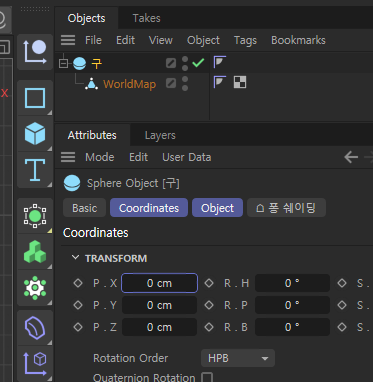Toggle P . Z keyframe diamond
Viewport: 373px width, 382px height.
pyautogui.click(x=78, y=327)
